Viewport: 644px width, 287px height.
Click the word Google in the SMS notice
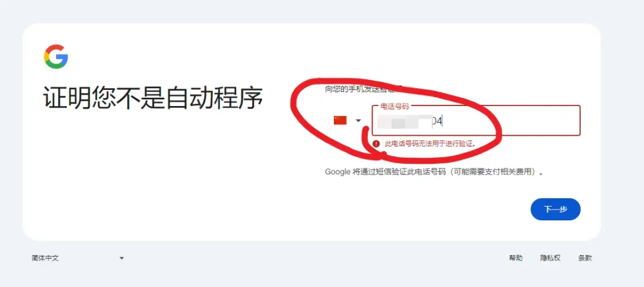(338, 172)
